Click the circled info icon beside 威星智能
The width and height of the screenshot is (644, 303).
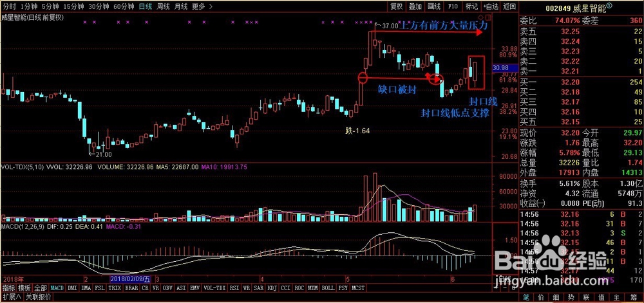click(x=609, y=6)
